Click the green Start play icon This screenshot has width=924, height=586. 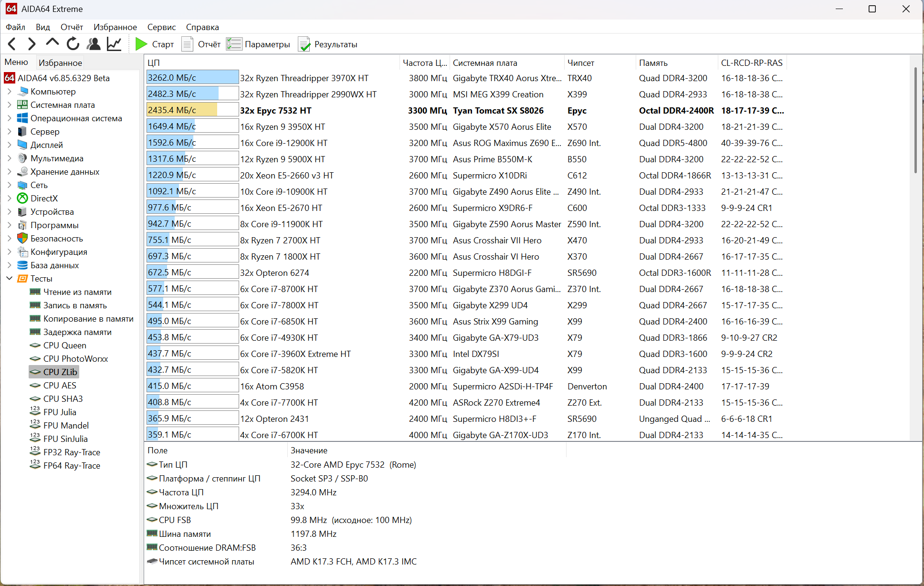141,44
